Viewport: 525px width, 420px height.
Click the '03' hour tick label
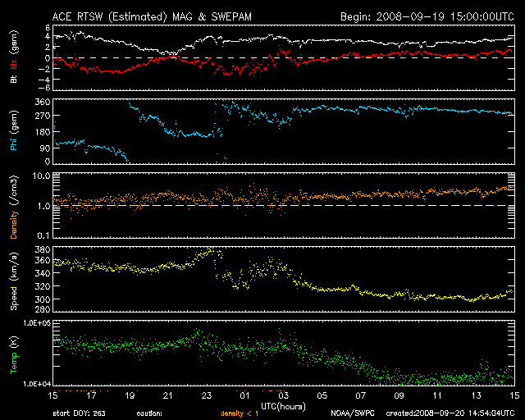283,396
